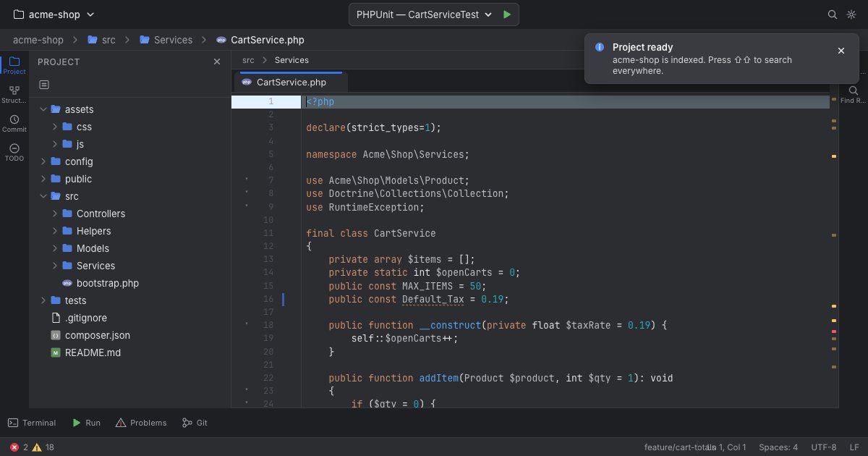
Task: Click src in the top breadcrumb bar
Action: click(x=101, y=40)
